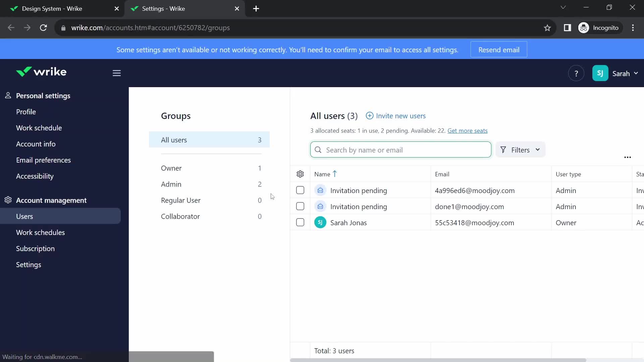Click the help question mark icon
This screenshot has width=644, height=362.
click(x=576, y=73)
